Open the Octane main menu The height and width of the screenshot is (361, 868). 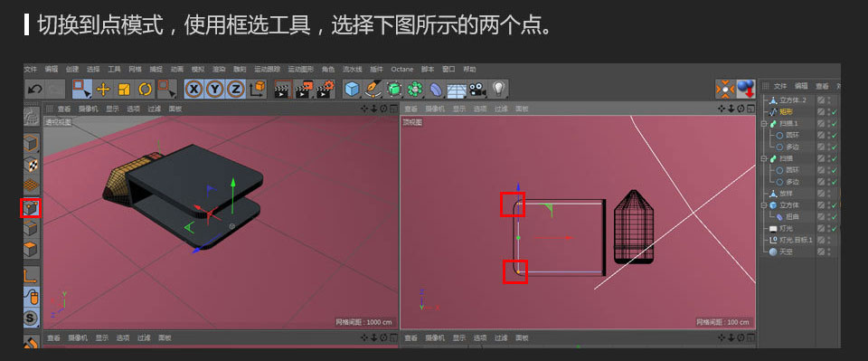point(401,69)
